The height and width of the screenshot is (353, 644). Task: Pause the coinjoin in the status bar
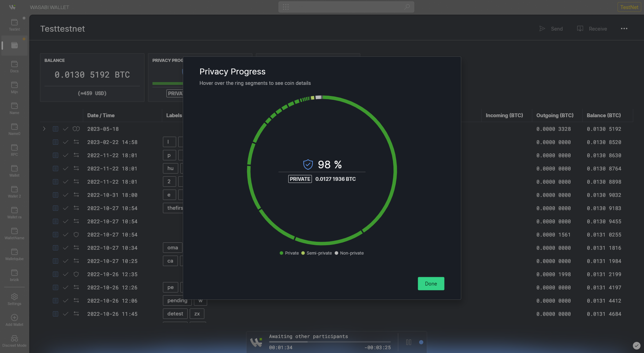[409, 342]
